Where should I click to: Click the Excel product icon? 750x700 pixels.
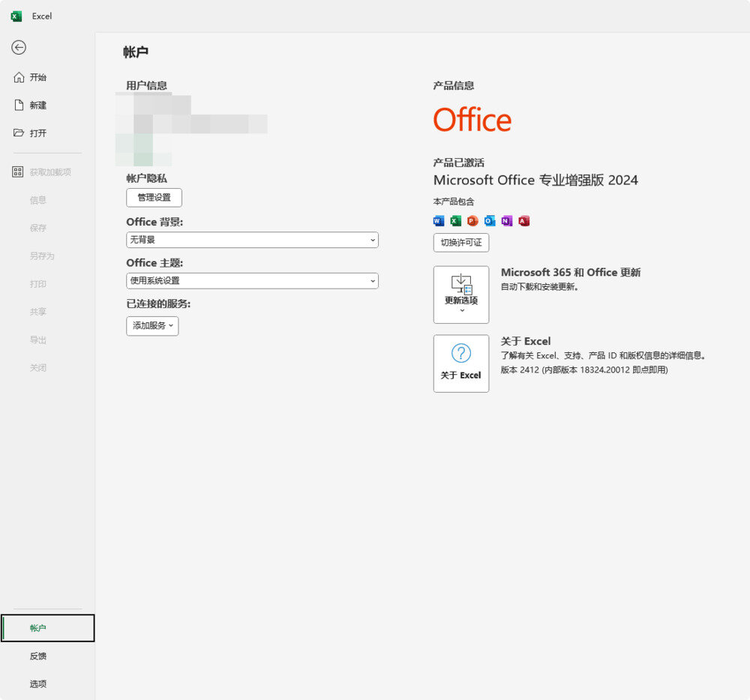(x=454, y=220)
